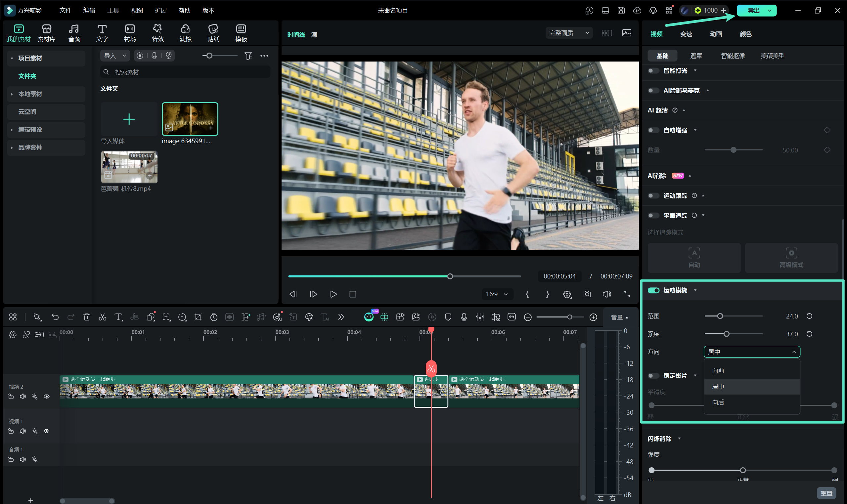
Task: Collapse the 方向 direction combo box
Action: pos(752,352)
